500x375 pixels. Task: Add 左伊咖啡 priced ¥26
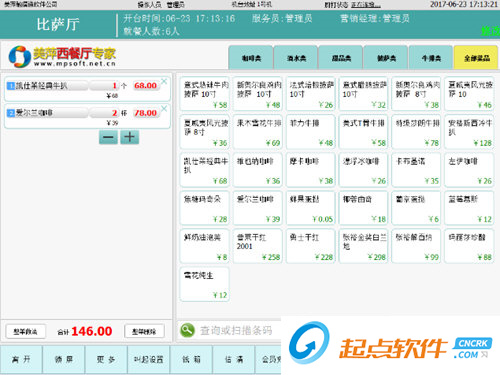(469, 170)
